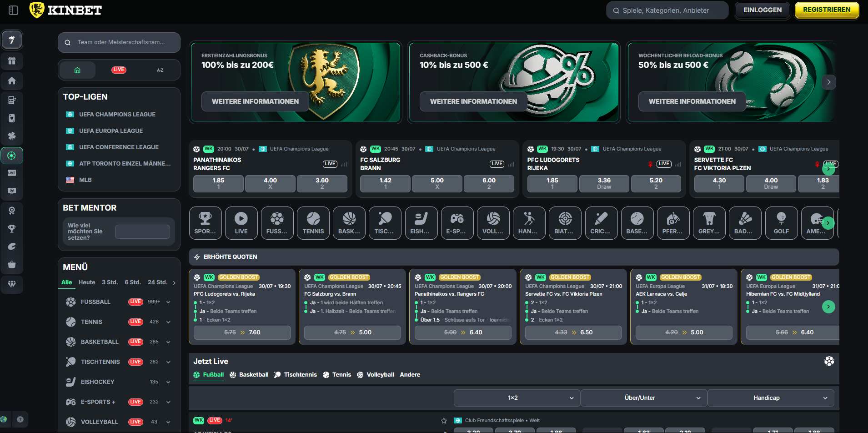Select the Heute time filter tab
This screenshot has width=868, height=433.
(87, 282)
